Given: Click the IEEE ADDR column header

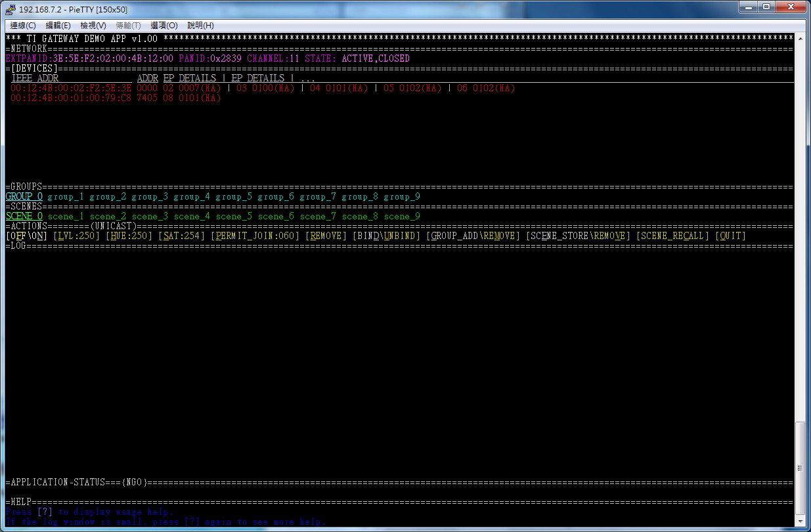Looking at the screenshot, I should (x=35, y=78).
